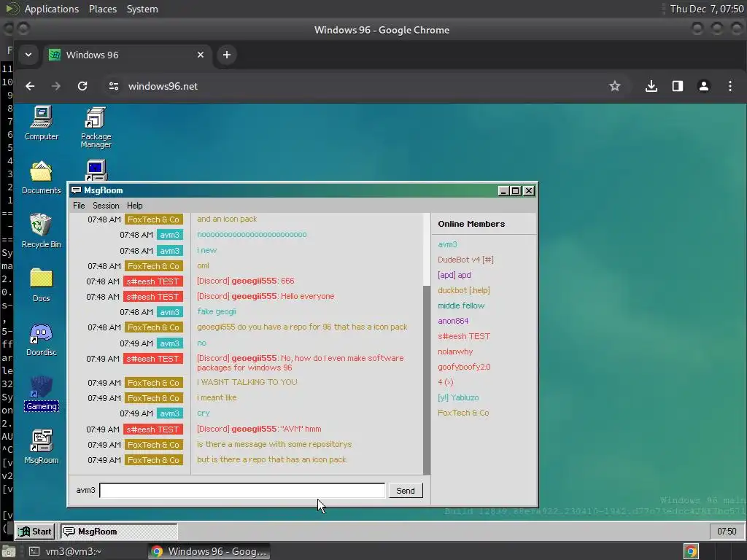The width and height of the screenshot is (747, 560).
Task: Click the Send button
Action: pyautogui.click(x=406, y=491)
